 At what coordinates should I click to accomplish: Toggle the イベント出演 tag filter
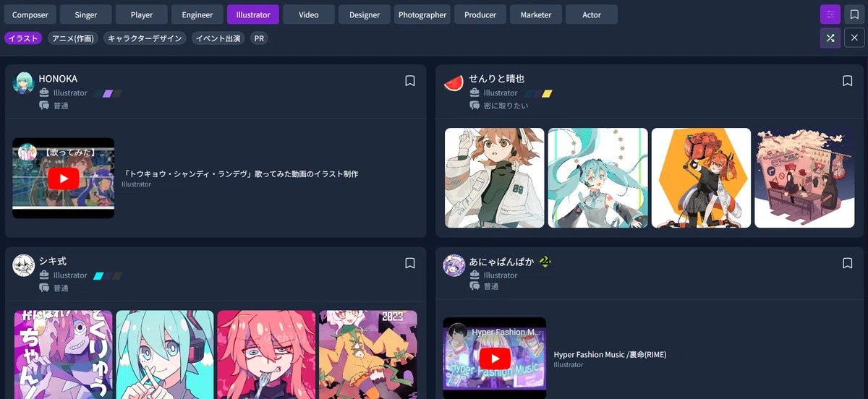click(x=218, y=38)
